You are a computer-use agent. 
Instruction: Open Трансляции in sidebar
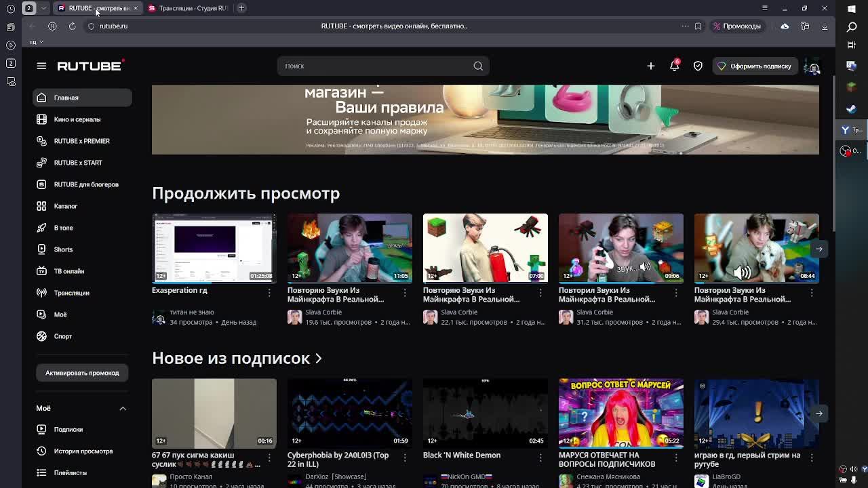pos(82,293)
